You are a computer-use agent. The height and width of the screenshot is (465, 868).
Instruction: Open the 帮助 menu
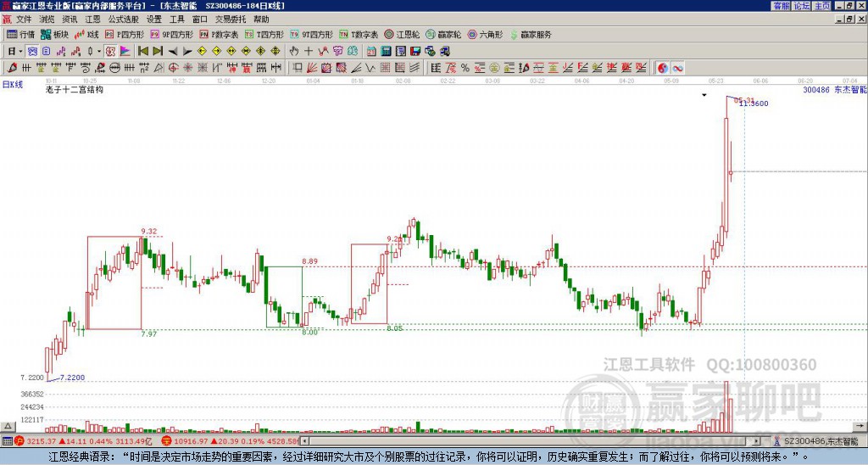click(261, 20)
